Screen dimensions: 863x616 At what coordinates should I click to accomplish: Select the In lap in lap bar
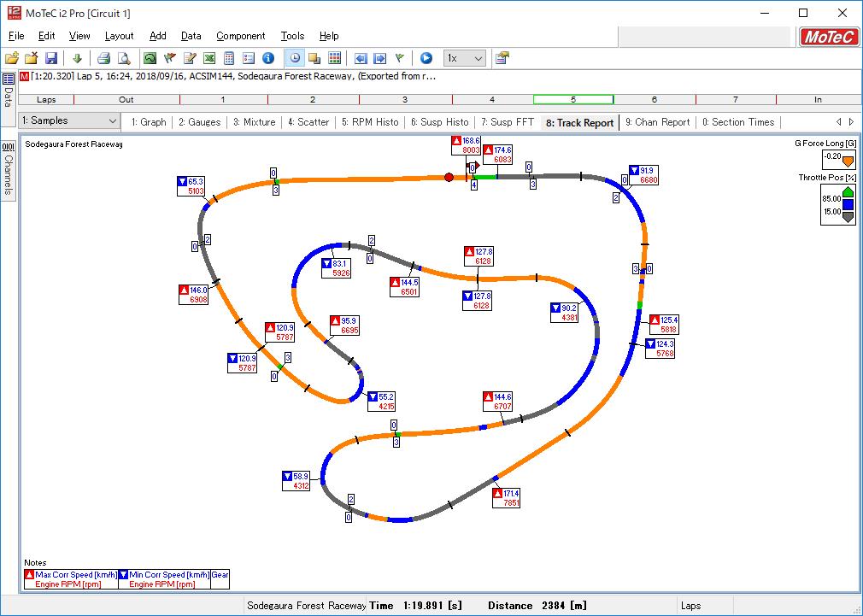[x=819, y=100]
